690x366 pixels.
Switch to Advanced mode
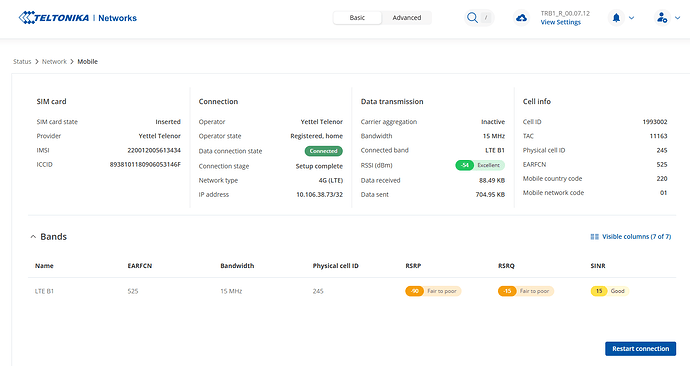pyautogui.click(x=407, y=18)
